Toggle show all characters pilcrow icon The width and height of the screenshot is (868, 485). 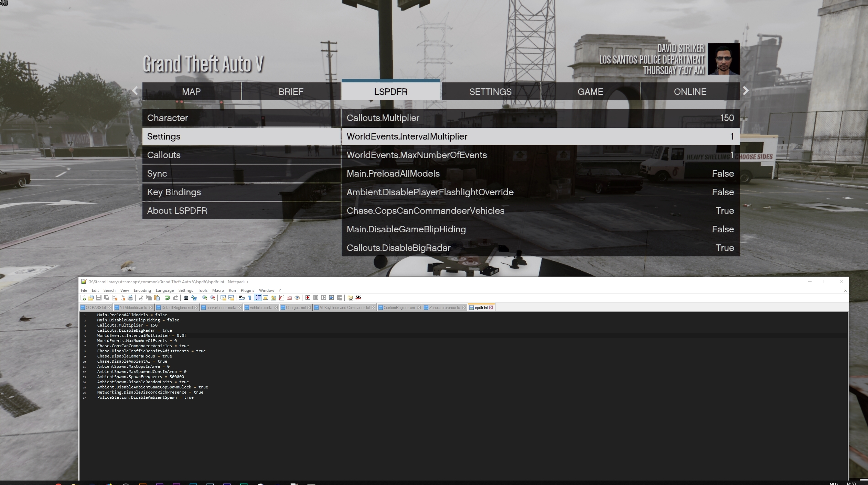[249, 298]
